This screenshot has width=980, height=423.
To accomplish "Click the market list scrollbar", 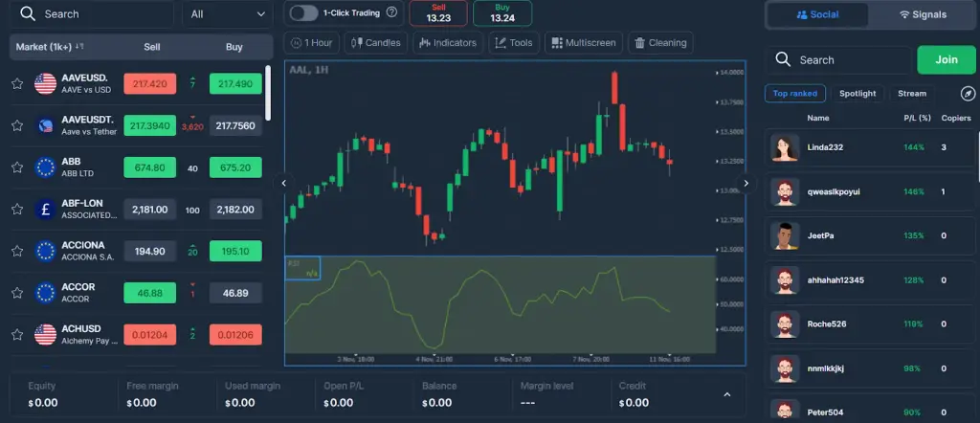I will point(268,93).
